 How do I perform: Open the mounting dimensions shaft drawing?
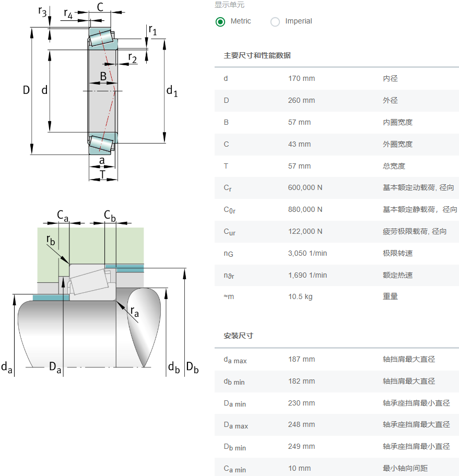100,292
